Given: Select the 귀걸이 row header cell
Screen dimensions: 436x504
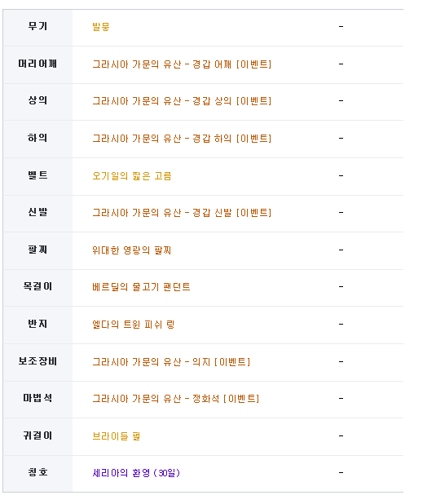Looking at the screenshot, I should (x=38, y=436).
